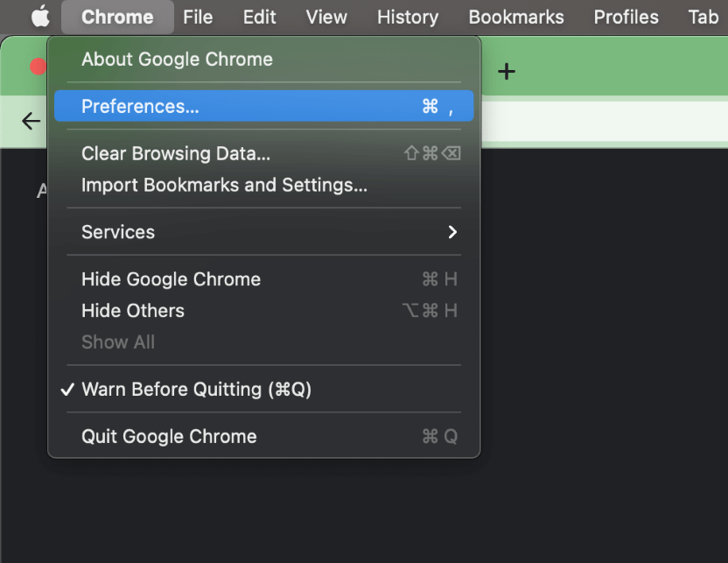Expand the Services submenu
This screenshot has width=728, height=563.
coord(262,232)
